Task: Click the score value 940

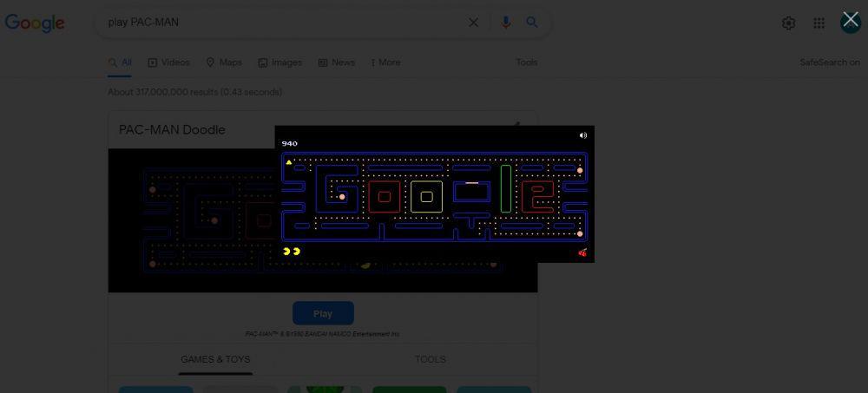Action: pyautogui.click(x=290, y=143)
